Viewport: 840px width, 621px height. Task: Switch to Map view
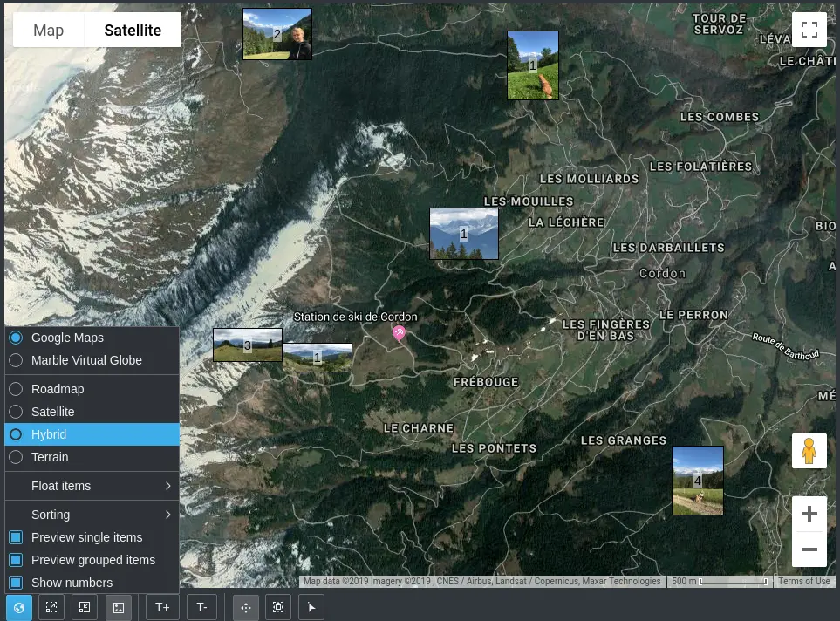tap(48, 30)
